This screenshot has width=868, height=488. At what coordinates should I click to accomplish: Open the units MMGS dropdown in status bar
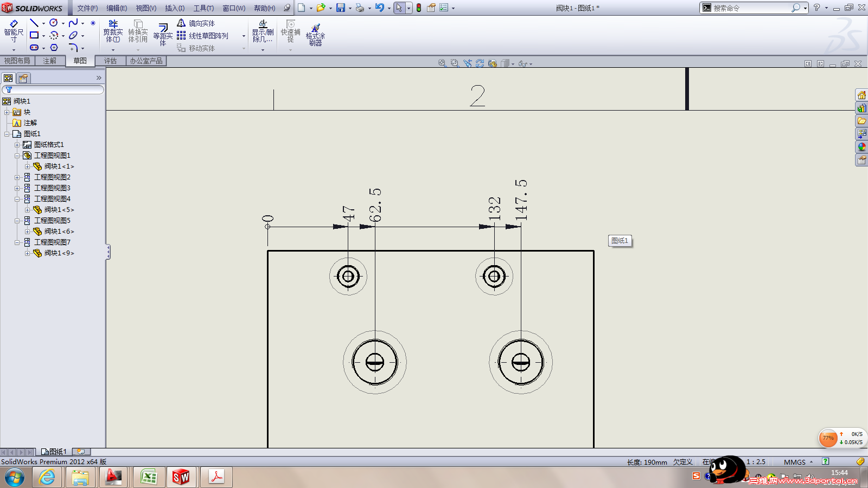click(x=812, y=462)
